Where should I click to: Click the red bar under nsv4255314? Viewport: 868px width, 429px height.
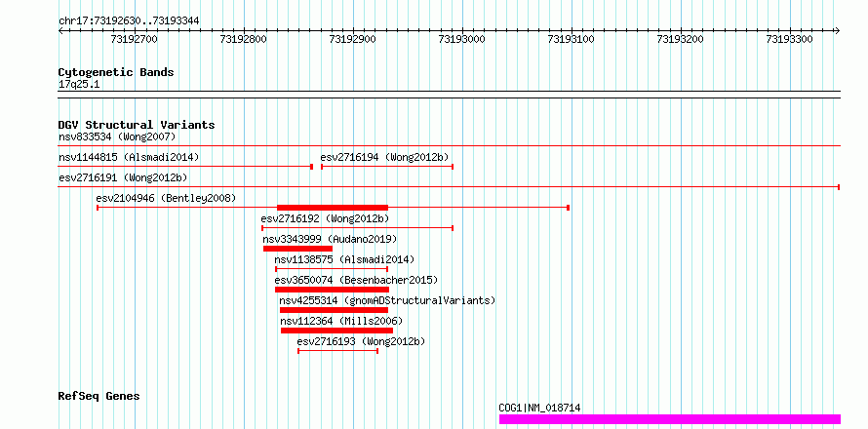coord(334,310)
